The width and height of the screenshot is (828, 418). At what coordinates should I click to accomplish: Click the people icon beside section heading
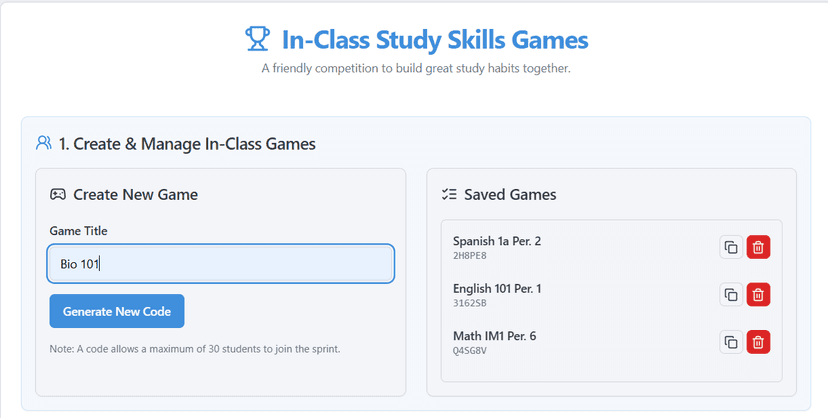tap(43, 143)
